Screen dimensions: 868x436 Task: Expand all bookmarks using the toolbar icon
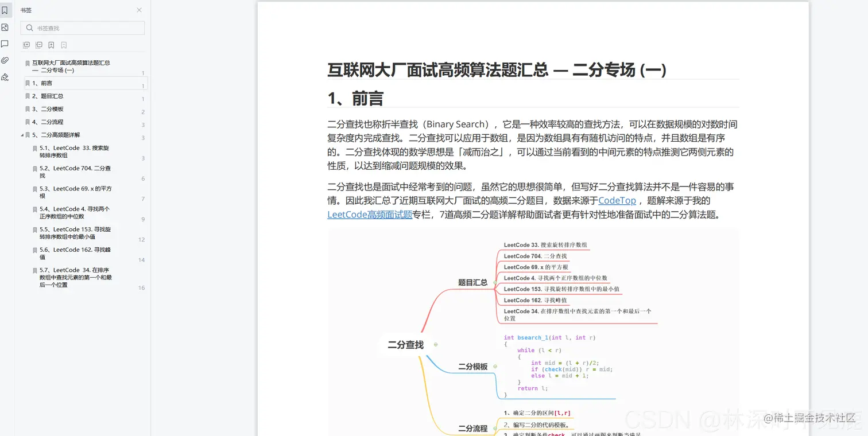(26, 44)
